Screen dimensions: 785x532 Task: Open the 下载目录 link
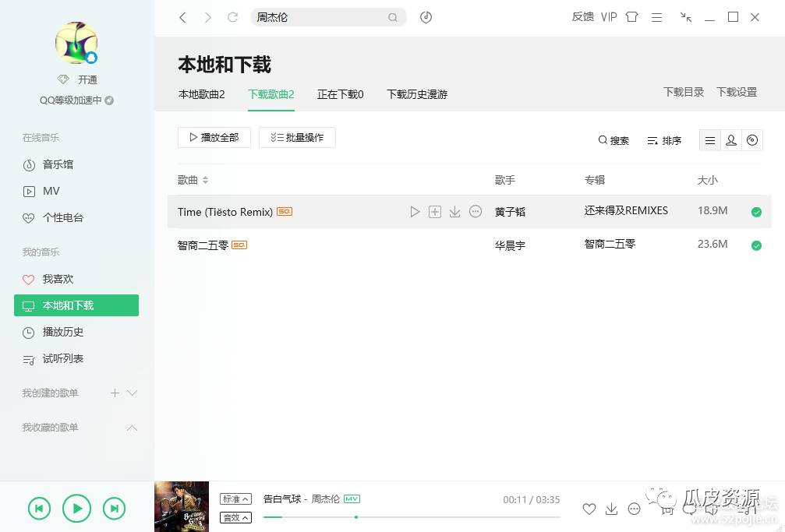pos(684,92)
